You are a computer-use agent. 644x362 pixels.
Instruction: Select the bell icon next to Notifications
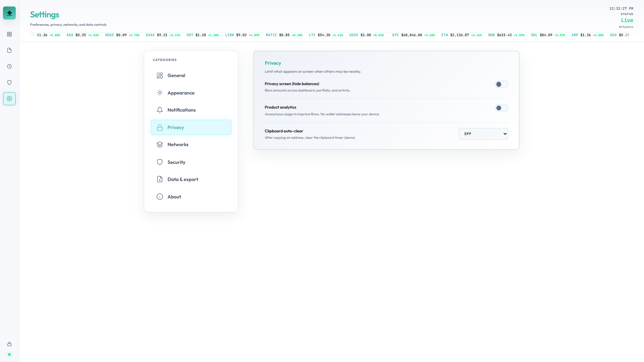(160, 110)
